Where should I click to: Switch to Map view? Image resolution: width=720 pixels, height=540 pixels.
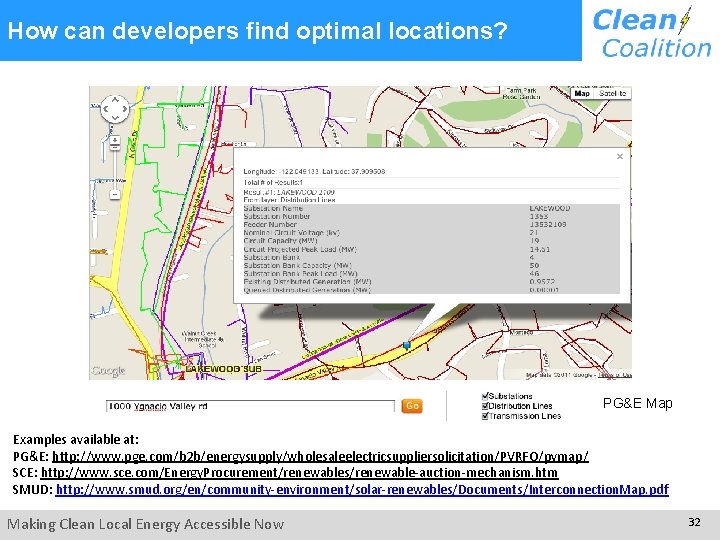pos(582,93)
